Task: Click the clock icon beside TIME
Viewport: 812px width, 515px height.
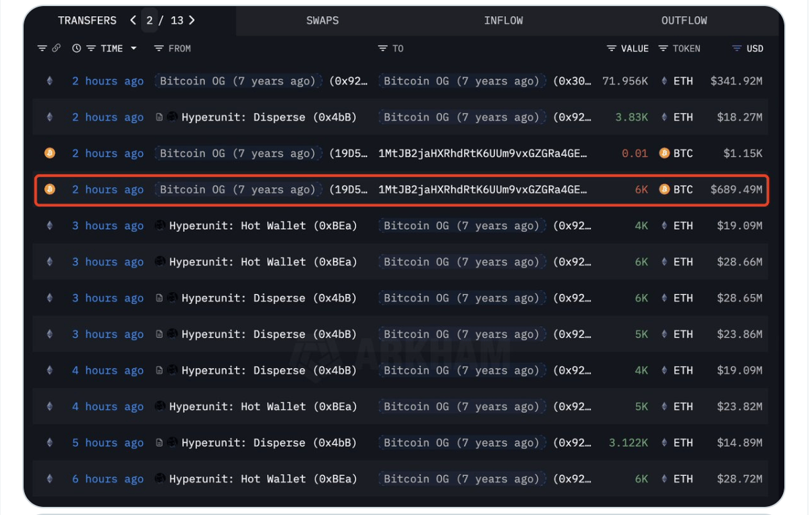Action: 76,49
